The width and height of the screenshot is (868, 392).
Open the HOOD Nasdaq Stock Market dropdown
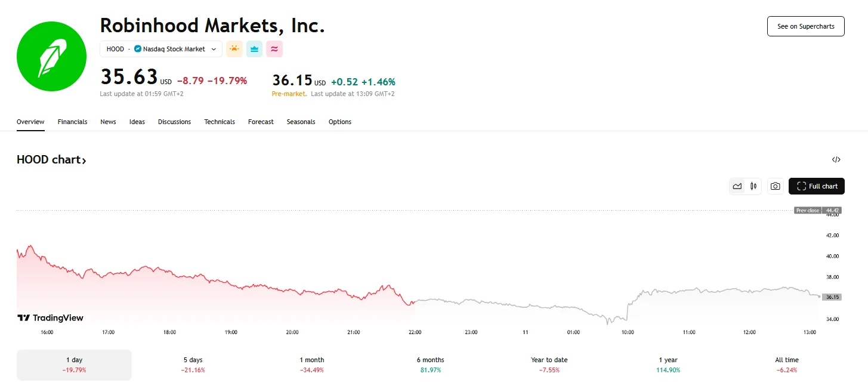click(160, 49)
